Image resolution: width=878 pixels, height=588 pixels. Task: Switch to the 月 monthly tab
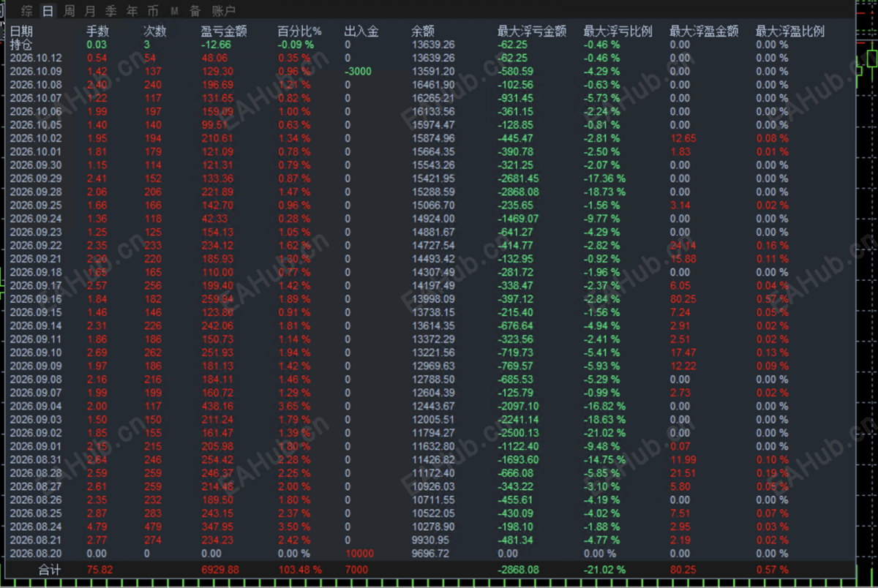pos(89,11)
